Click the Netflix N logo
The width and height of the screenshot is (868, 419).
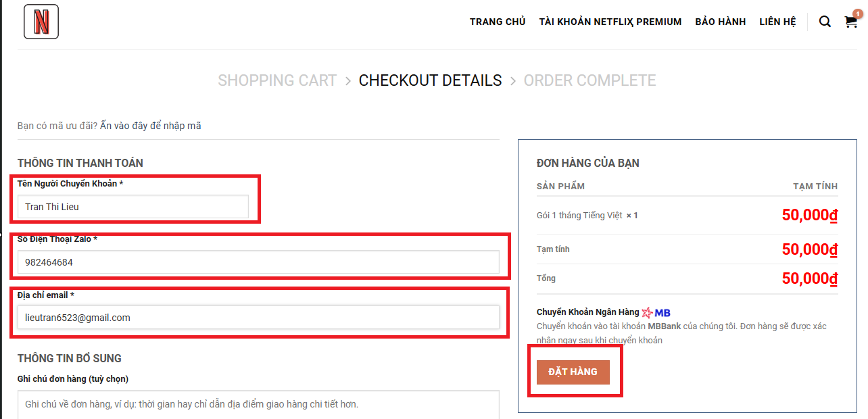point(41,22)
